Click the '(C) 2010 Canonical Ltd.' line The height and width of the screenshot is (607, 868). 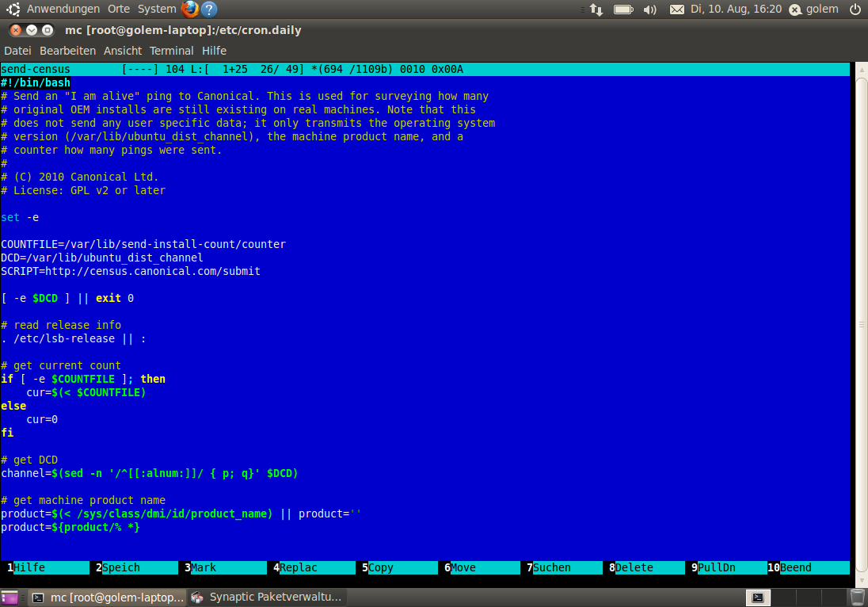pos(80,178)
